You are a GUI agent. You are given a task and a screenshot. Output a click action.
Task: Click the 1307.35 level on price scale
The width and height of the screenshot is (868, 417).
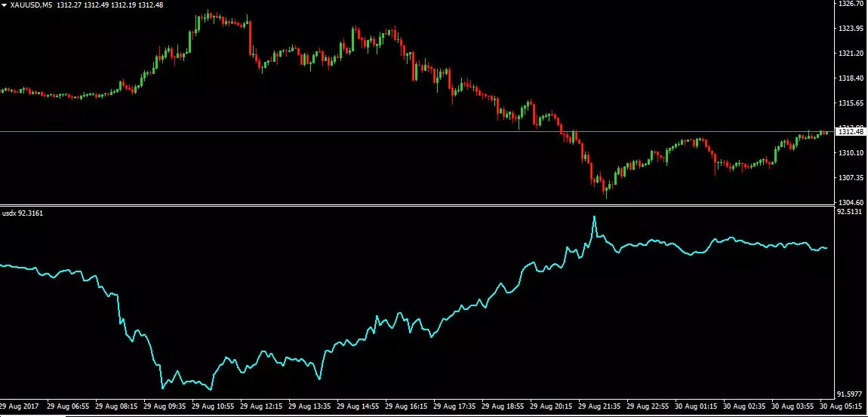(x=851, y=177)
